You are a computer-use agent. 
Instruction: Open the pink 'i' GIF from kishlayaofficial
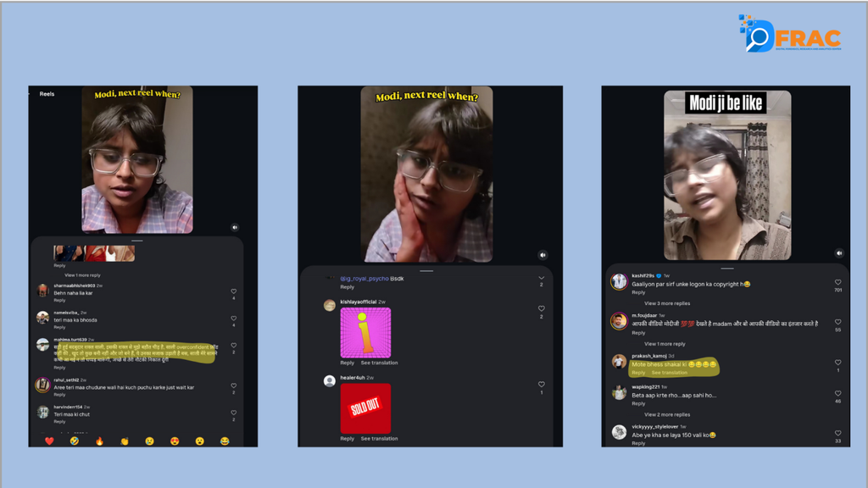[x=365, y=333]
